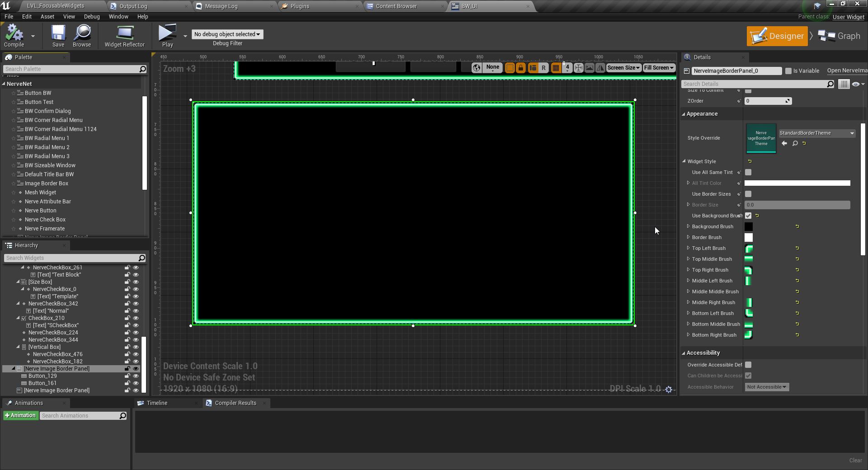Open the Window menu

coord(118,17)
